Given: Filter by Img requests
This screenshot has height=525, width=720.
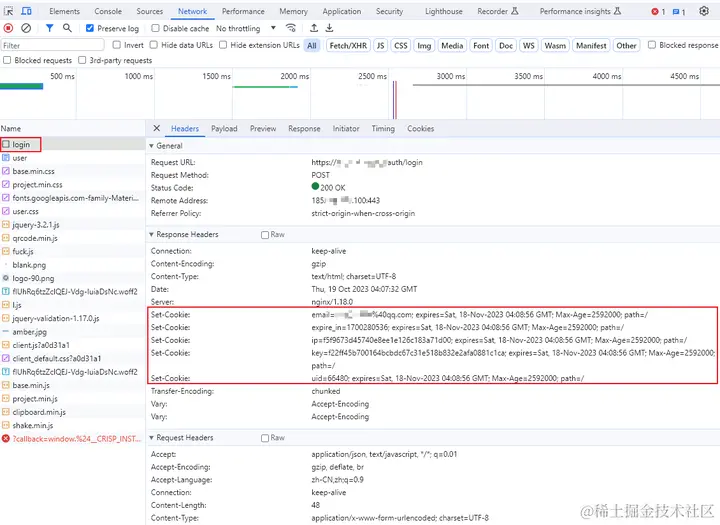Looking at the screenshot, I should (x=424, y=45).
